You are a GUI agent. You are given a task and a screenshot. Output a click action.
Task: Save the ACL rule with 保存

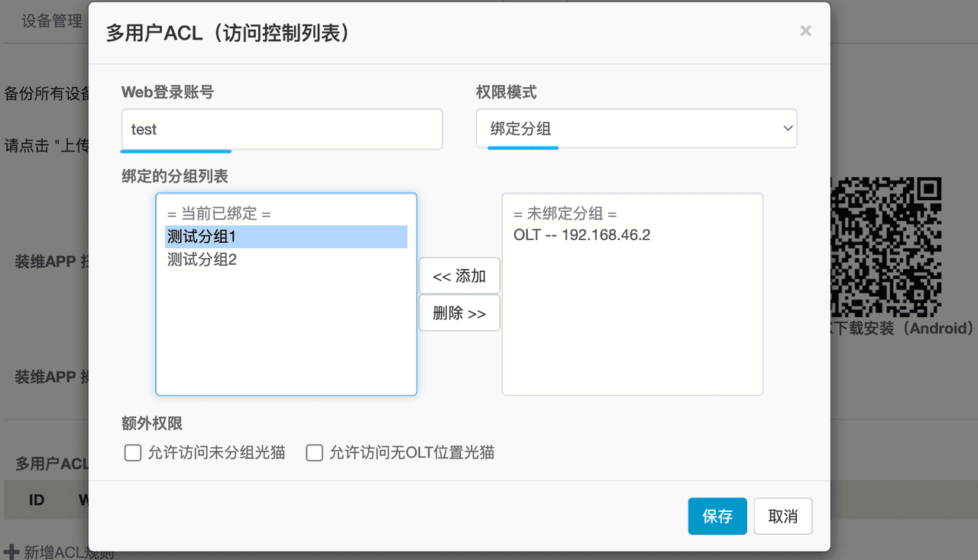tap(717, 516)
